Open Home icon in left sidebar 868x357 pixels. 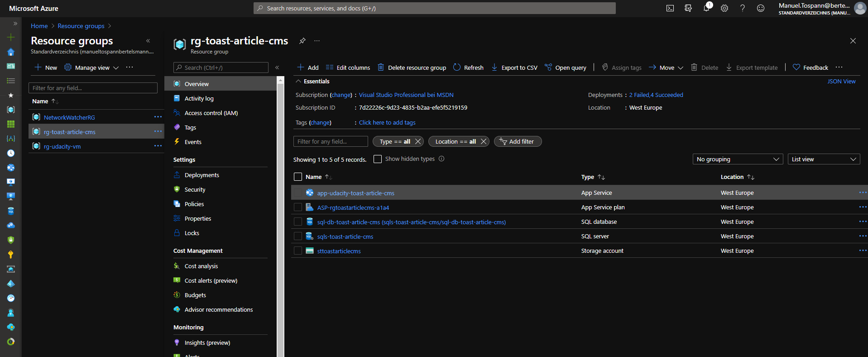point(11,52)
